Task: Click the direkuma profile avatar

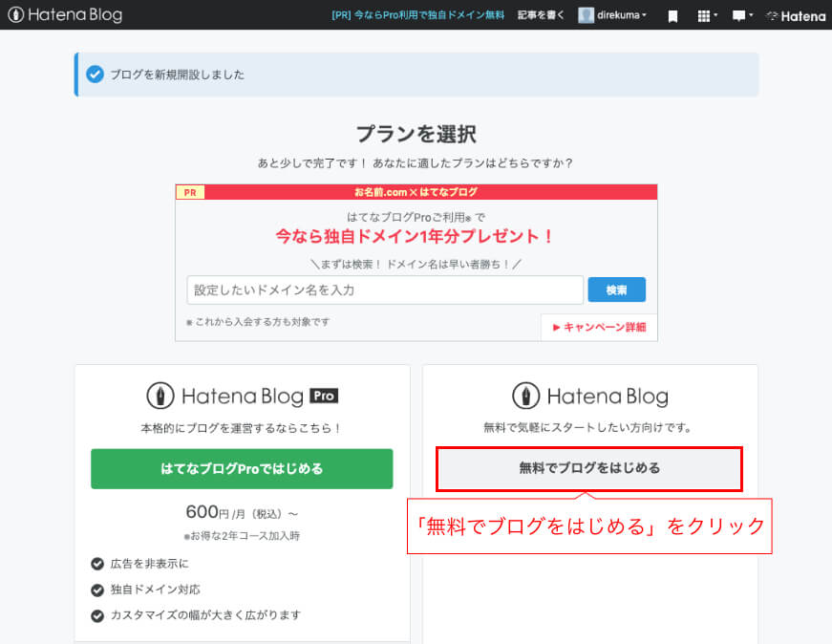Action: (x=586, y=15)
